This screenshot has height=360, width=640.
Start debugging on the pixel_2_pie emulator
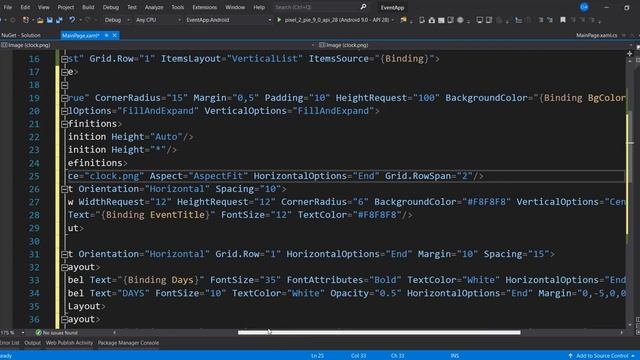[333, 20]
